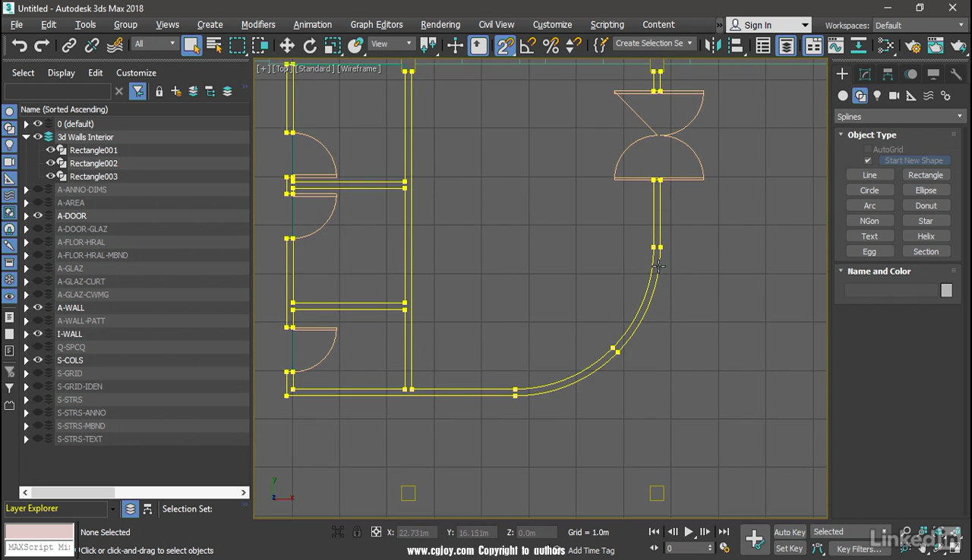Screen dimensions: 972x560
Task: Click the Line shape button
Action: (x=869, y=175)
